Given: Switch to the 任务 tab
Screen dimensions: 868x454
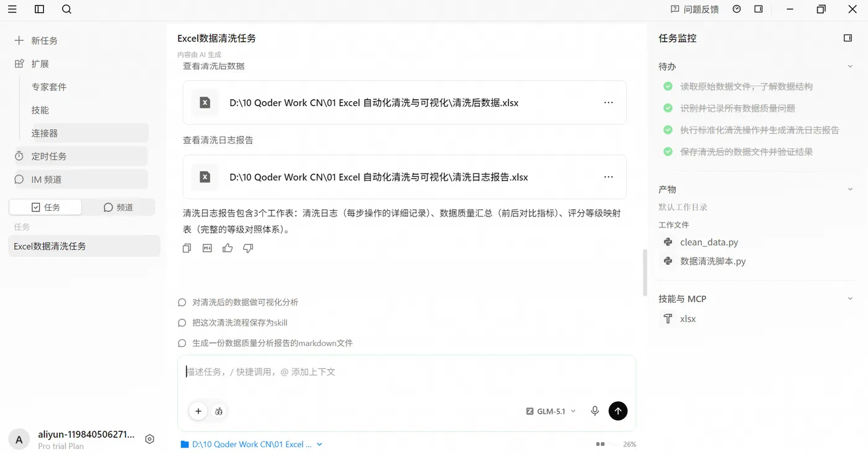Looking at the screenshot, I should [x=45, y=207].
